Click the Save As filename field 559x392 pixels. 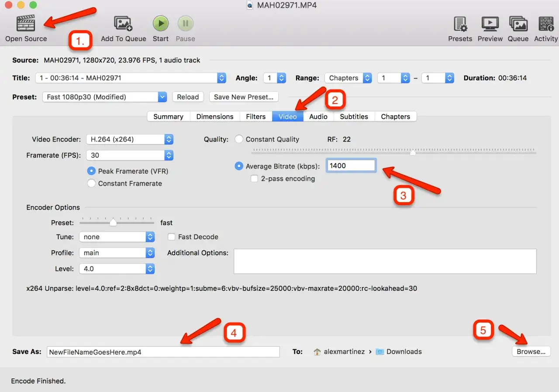[x=163, y=352]
